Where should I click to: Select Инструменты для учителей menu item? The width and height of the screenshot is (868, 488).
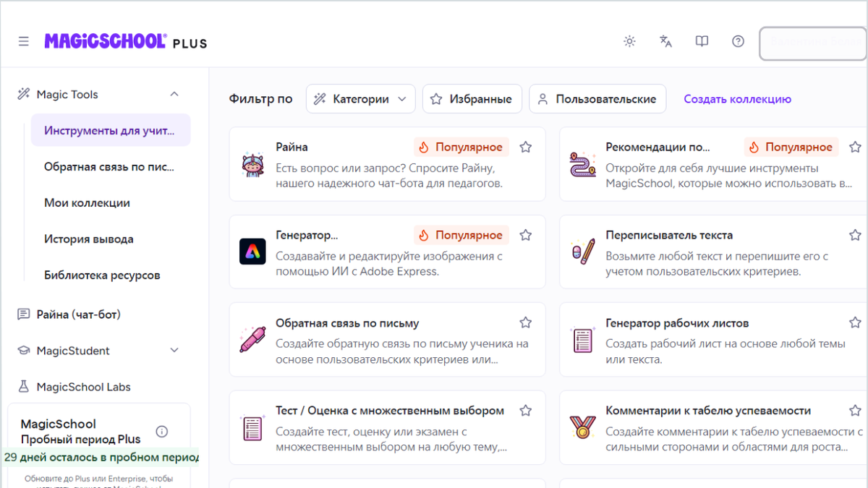[111, 130]
